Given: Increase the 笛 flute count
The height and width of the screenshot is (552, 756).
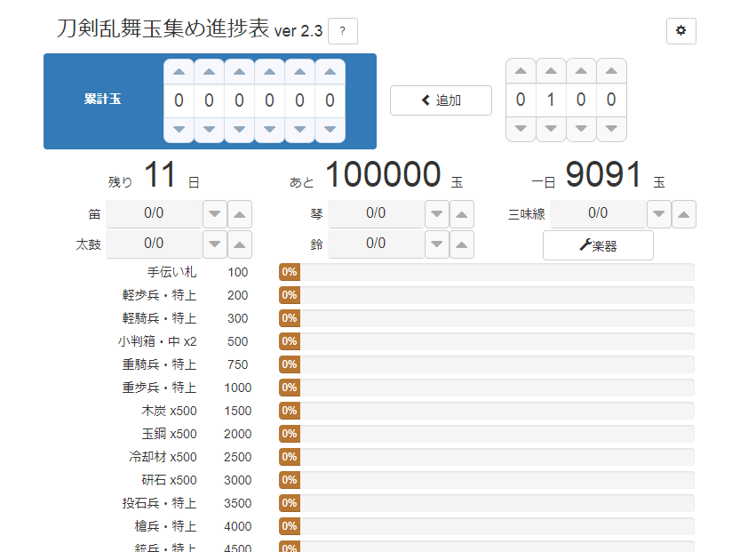Looking at the screenshot, I should 240,214.
